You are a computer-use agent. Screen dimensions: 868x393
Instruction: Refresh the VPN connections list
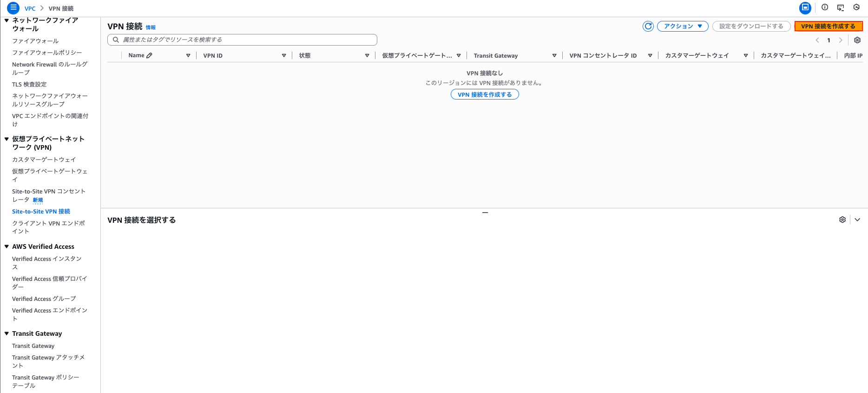[648, 26]
